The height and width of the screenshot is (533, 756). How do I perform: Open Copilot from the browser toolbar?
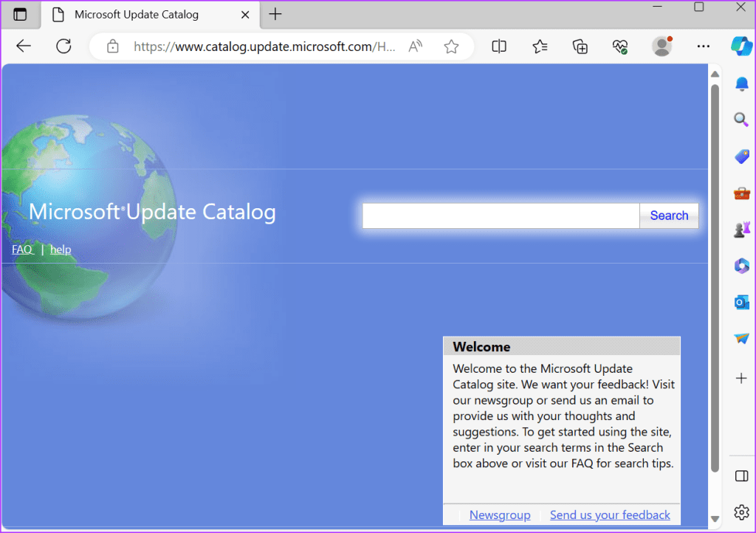tap(740, 46)
